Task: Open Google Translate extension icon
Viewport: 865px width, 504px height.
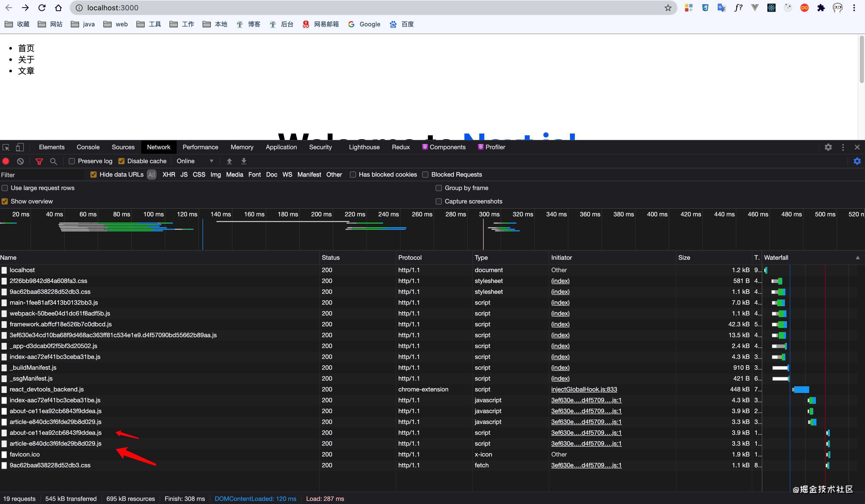Action: 722,7
